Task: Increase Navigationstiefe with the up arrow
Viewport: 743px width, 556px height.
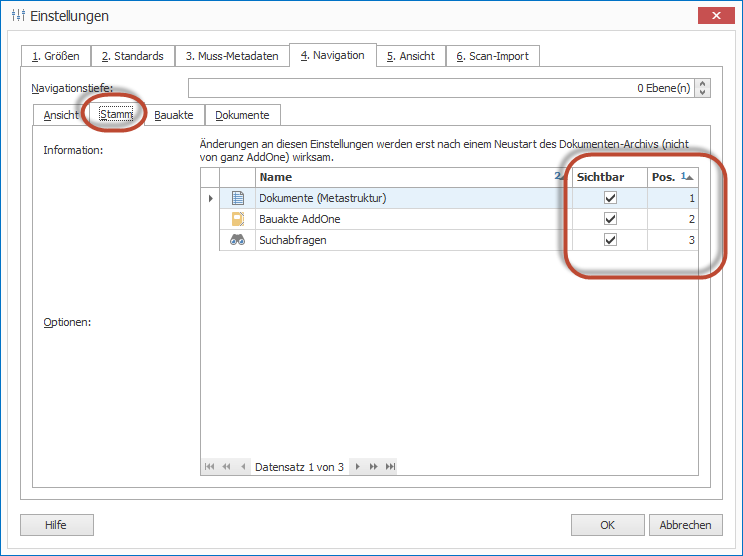Action: coord(703,84)
